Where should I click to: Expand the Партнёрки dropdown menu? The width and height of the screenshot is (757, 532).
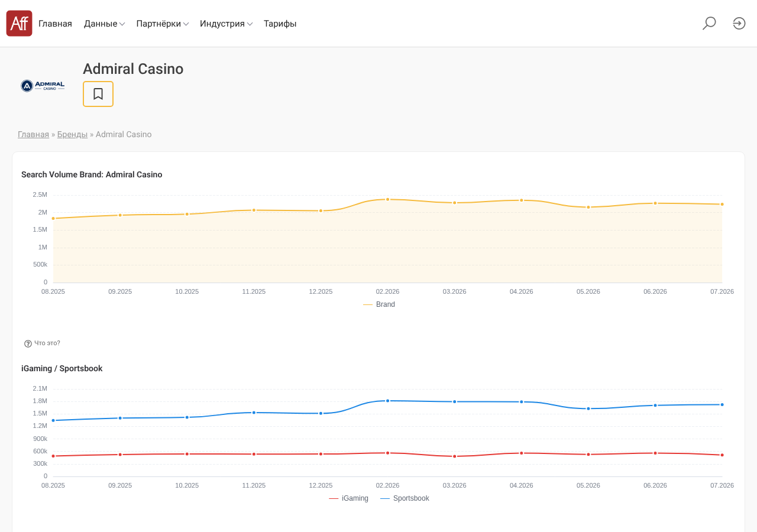(x=163, y=24)
